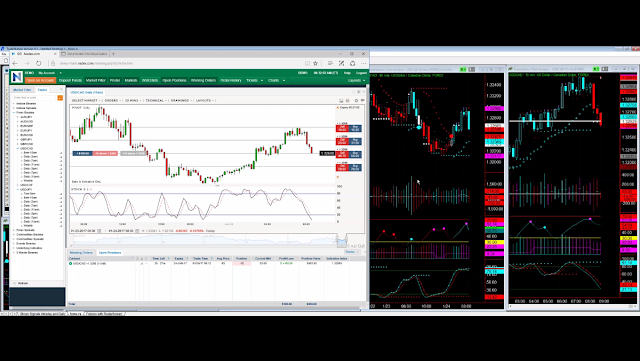Click the browser refresh icon
Image resolution: width=640 pixels, height=361 pixels.
coord(38,63)
